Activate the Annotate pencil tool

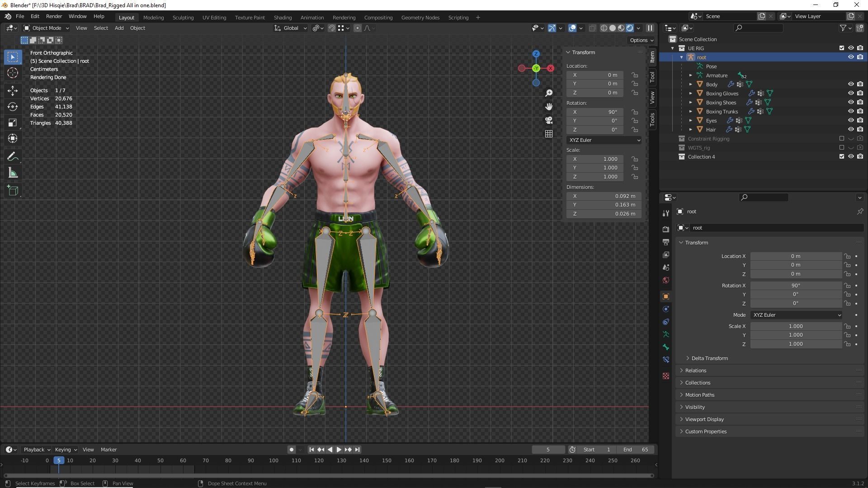13,157
